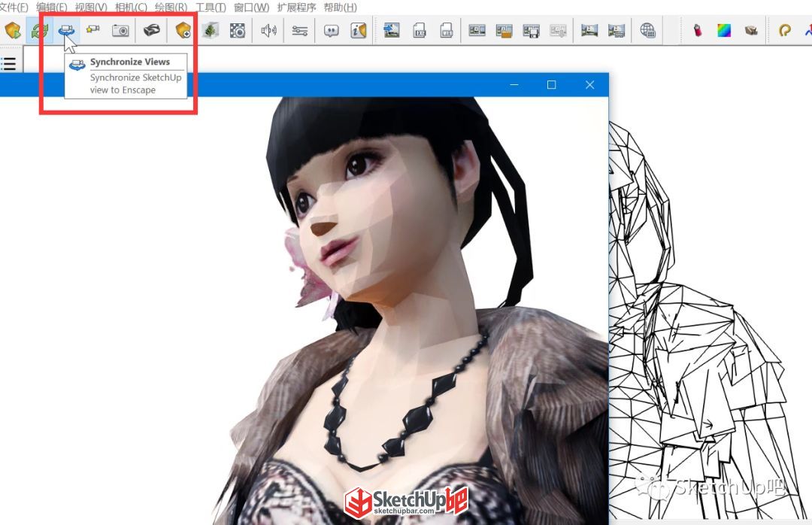Open Manage Views with the star camera icon
Viewport: 812px width, 525px height.
pyautogui.click(x=93, y=30)
